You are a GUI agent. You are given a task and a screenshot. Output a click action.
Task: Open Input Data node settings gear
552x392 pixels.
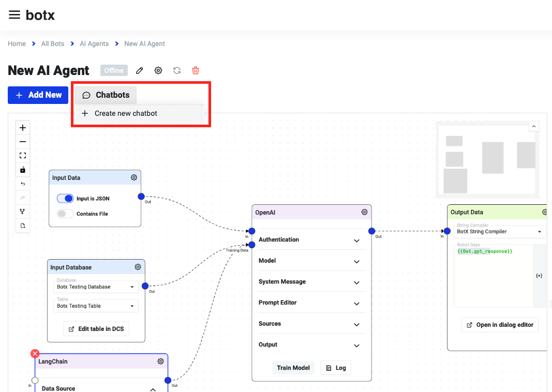click(134, 177)
